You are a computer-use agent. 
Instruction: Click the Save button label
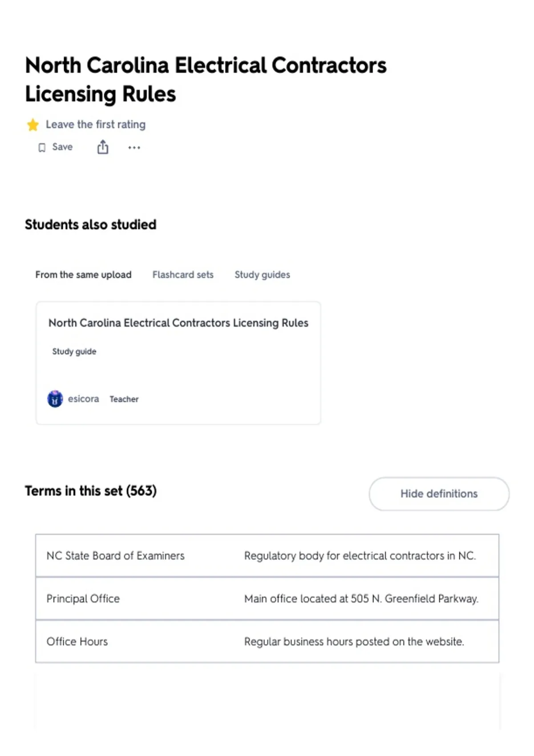[x=62, y=147]
